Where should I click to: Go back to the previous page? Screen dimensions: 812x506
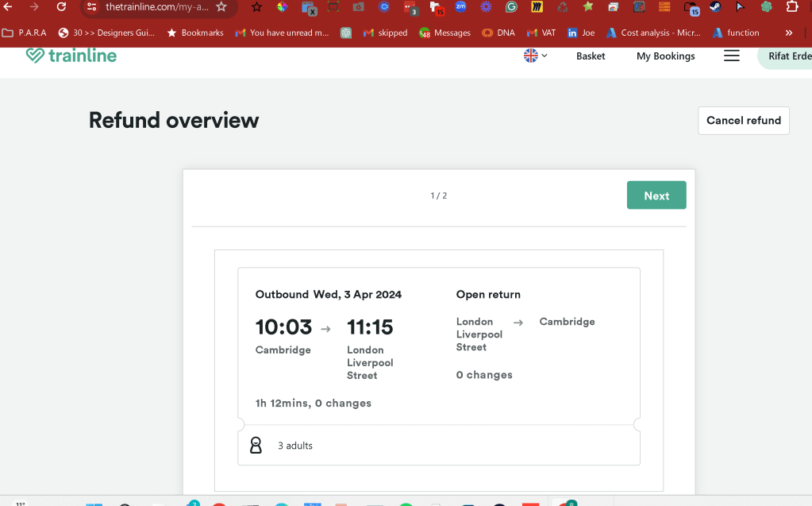point(8,6)
